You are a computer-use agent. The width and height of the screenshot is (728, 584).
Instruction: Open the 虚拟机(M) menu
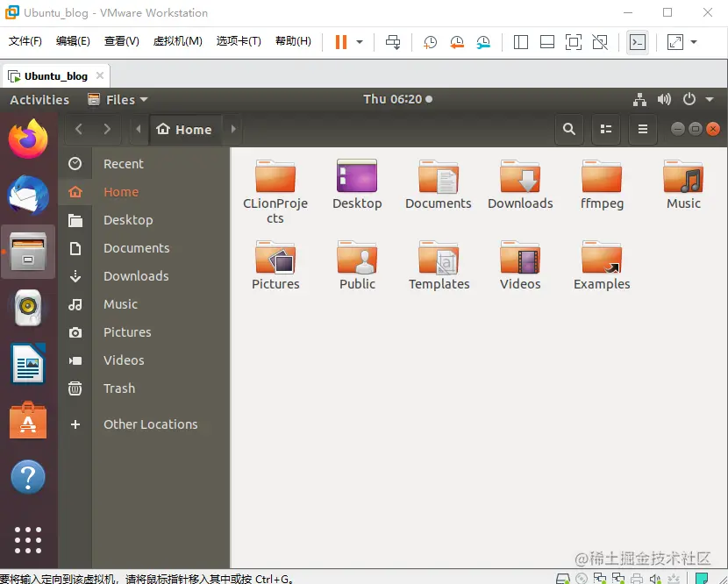(178, 40)
